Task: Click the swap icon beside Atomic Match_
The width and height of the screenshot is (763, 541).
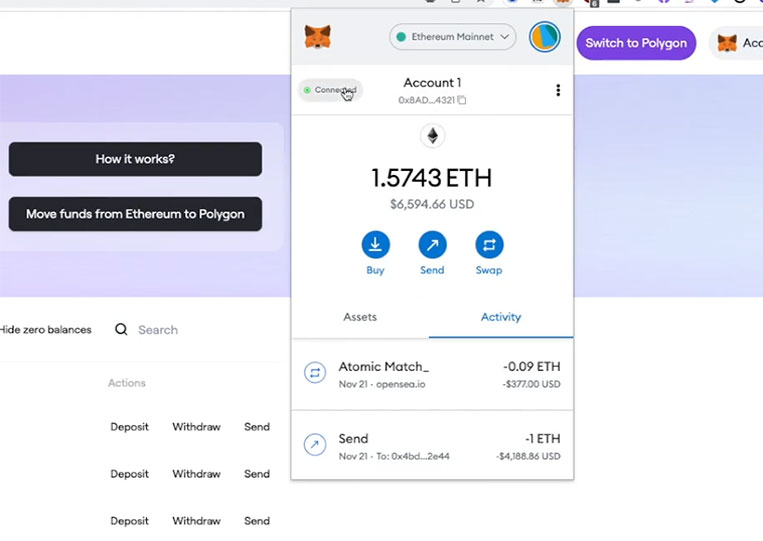Action: (315, 373)
